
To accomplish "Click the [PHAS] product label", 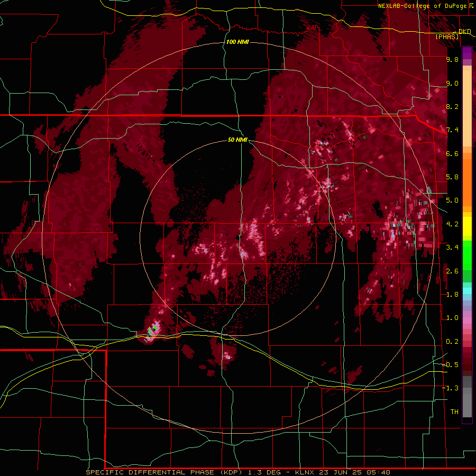I will [447, 36].
